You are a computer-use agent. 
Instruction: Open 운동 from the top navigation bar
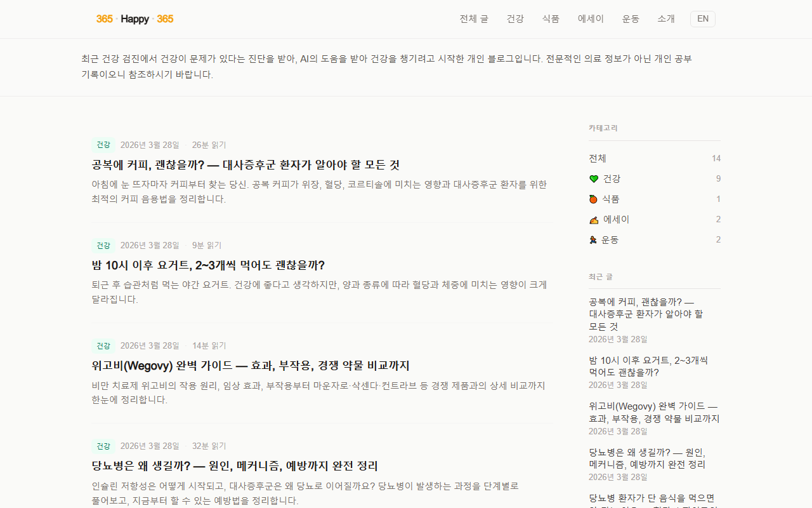click(631, 19)
